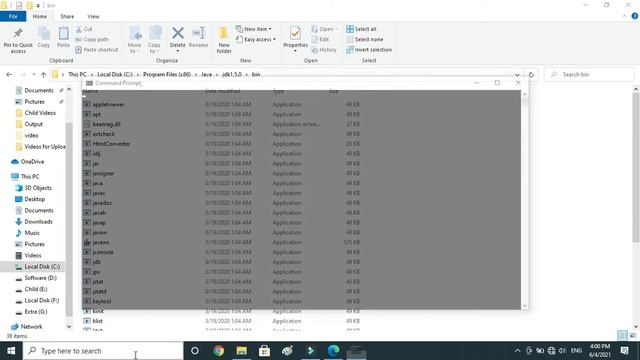The width and height of the screenshot is (640, 360).
Task: Open the Move to menu
Action: pos(134,40)
